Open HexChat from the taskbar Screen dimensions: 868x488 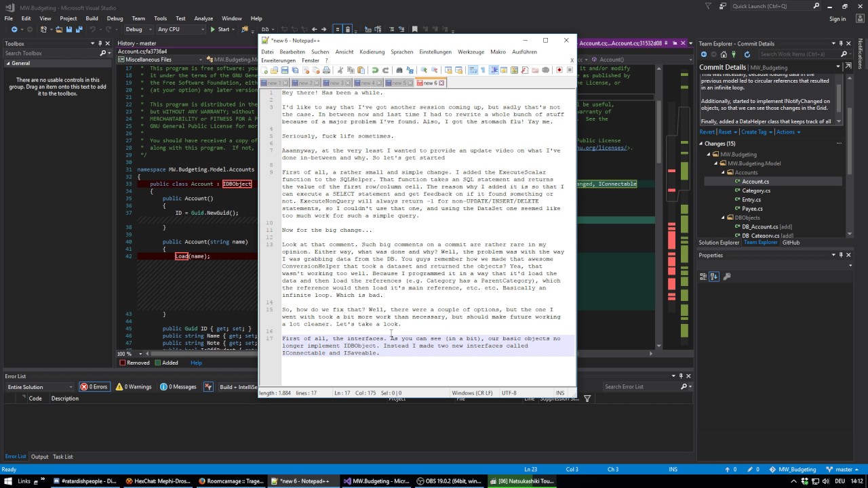pyautogui.click(x=157, y=481)
